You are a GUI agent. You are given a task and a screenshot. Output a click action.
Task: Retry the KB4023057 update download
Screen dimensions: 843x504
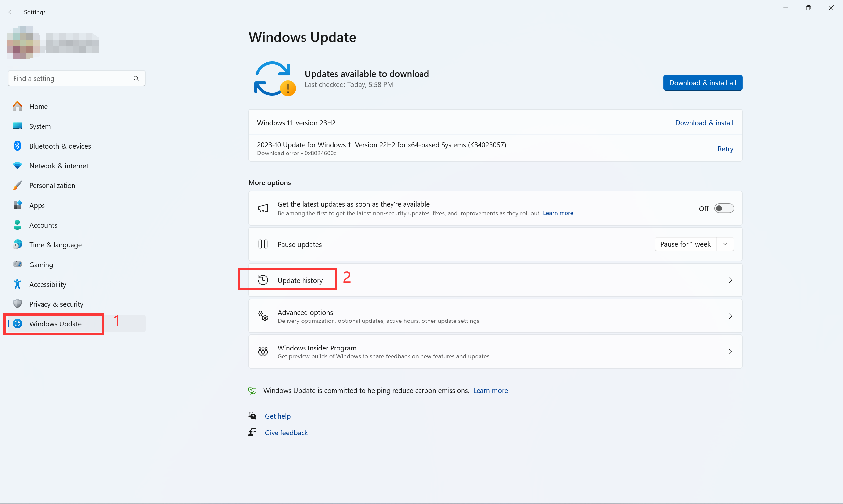pyautogui.click(x=725, y=149)
